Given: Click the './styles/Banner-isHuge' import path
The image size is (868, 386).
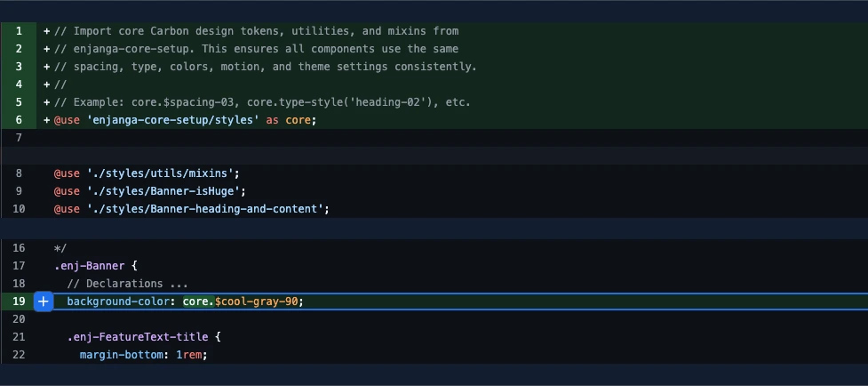Looking at the screenshot, I should coord(163,191).
